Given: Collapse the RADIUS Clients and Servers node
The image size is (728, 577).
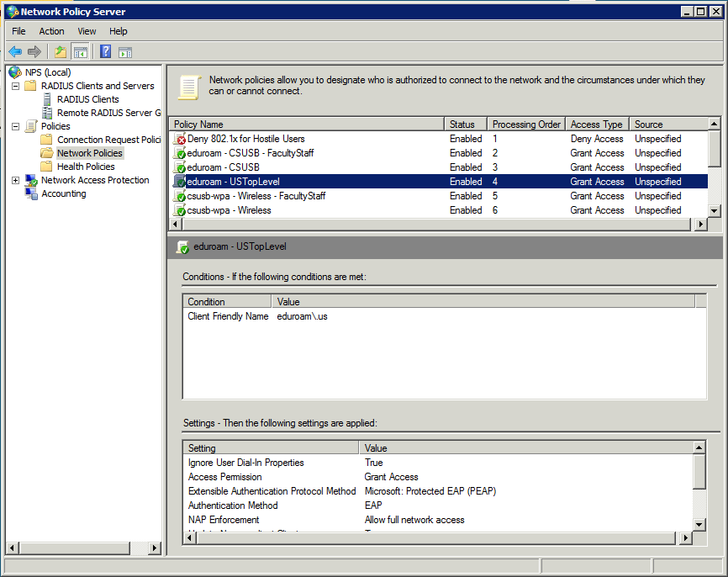Looking at the screenshot, I should pyautogui.click(x=16, y=86).
